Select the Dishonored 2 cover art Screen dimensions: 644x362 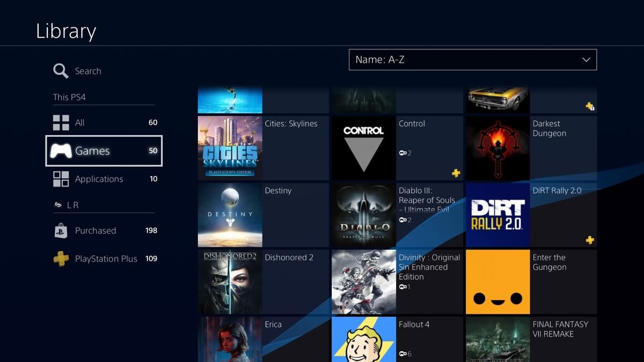pyautogui.click(x=230, y=282)
